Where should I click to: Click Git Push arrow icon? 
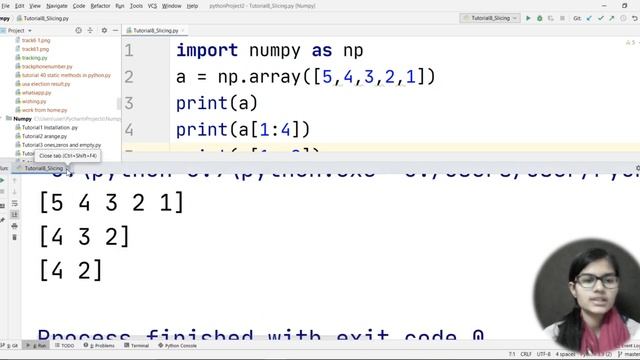click(x=612, y=18)
